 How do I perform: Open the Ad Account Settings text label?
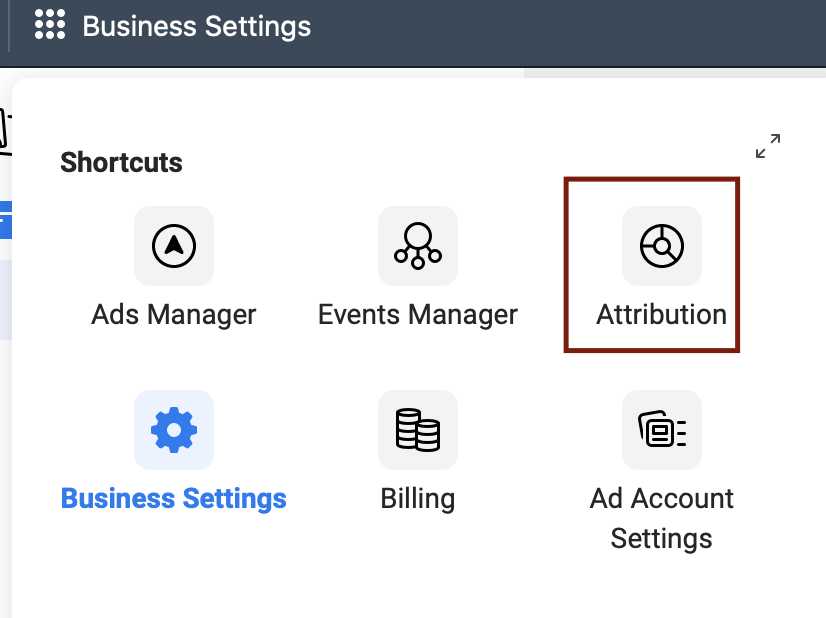pyautogui.click(x=662, y=518)
